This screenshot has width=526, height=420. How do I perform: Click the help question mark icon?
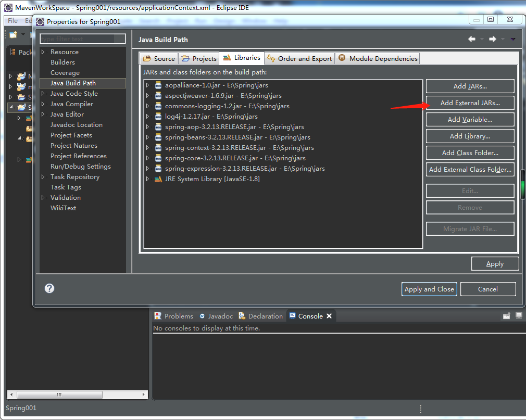pyautogui.click(x=49, y=288)
